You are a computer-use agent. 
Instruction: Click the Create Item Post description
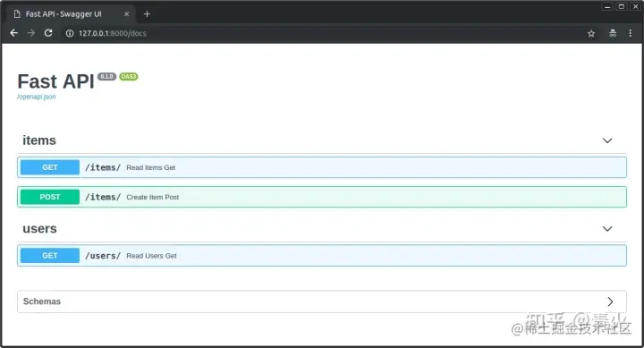(152, 197)
